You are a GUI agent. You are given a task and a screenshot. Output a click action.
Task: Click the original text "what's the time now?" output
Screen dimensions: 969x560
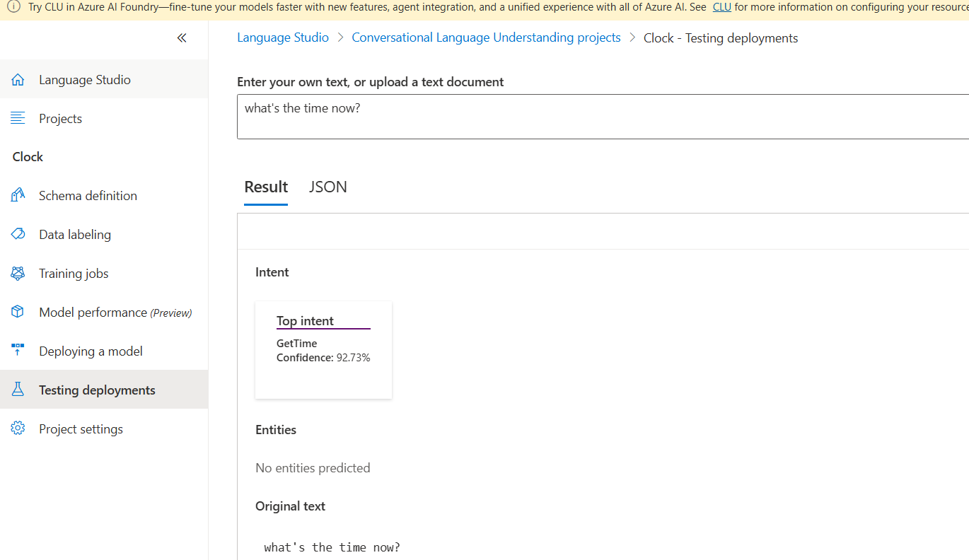point(332,547)
